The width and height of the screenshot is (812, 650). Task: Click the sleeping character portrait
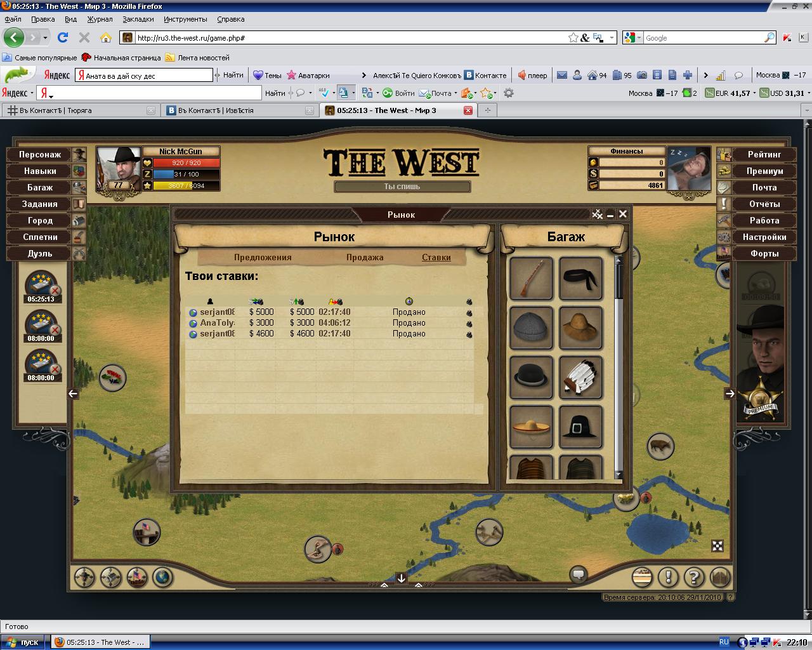coord(689,169)
